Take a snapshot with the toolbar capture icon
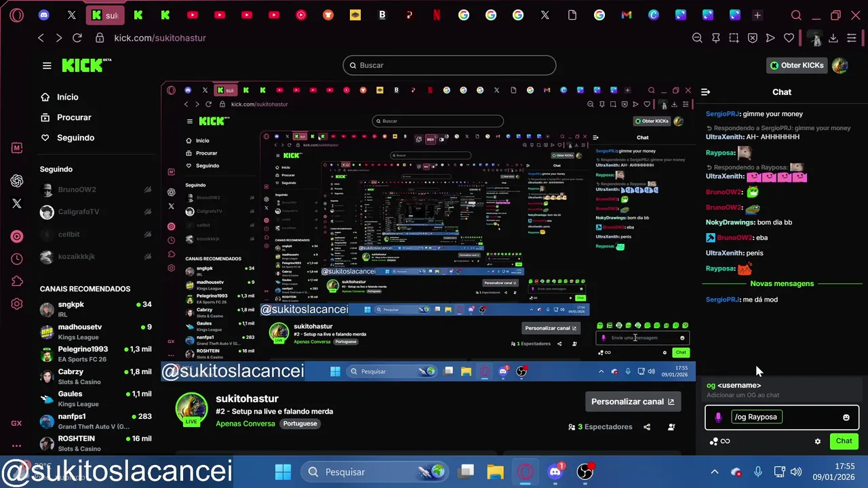 [734, 38]
